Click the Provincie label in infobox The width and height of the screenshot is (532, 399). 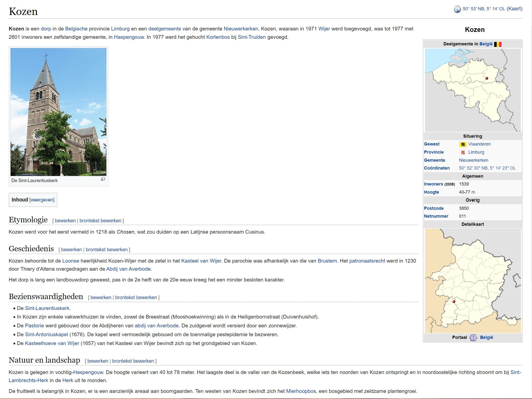coord(434,152)
